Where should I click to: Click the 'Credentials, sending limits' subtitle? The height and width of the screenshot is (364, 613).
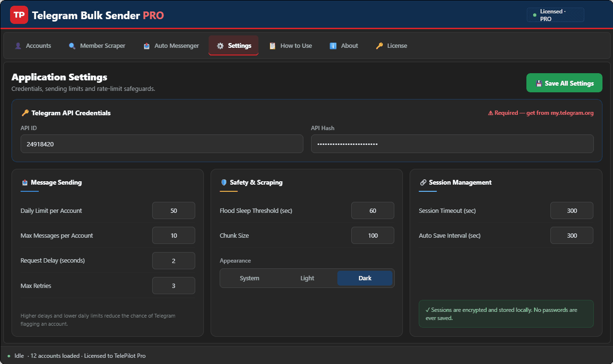tap(83, 89)
